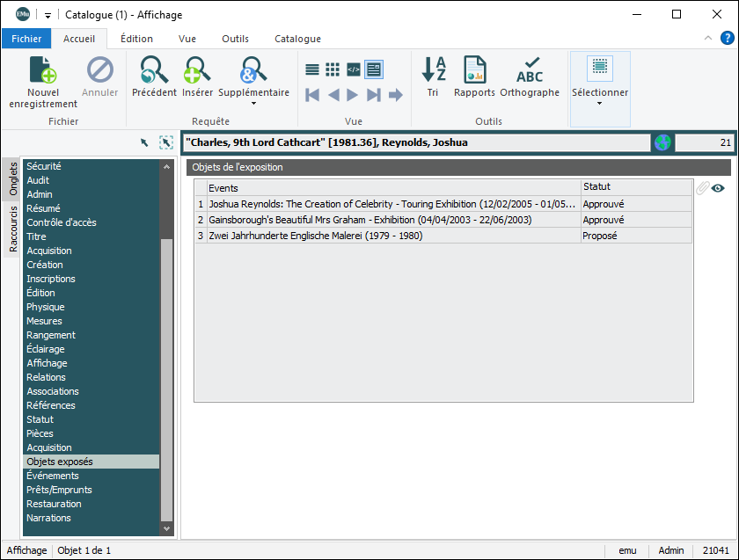Open the quick access toolbar dropdown
The image size is (739, 560).
point(48,15)
